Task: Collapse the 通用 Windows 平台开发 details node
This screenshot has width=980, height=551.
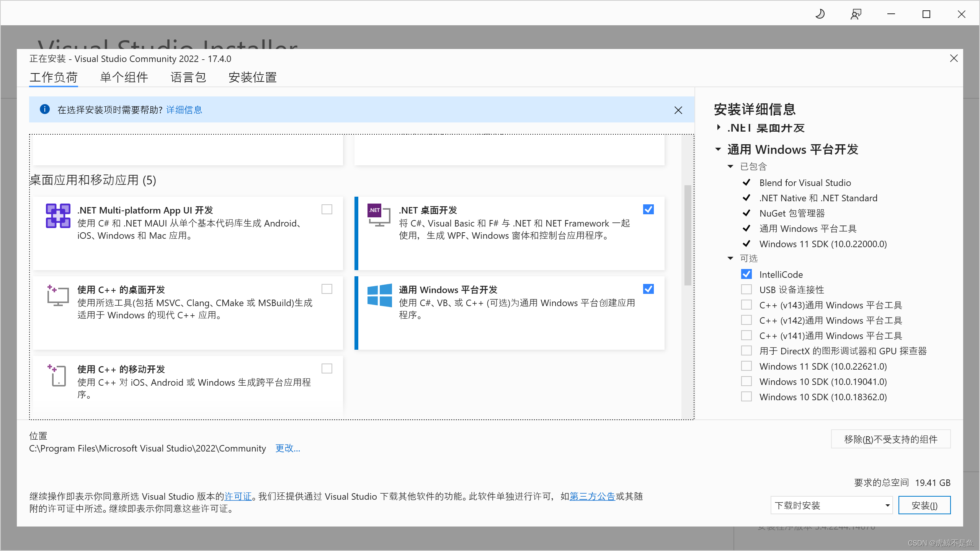Action: [718, 149]
